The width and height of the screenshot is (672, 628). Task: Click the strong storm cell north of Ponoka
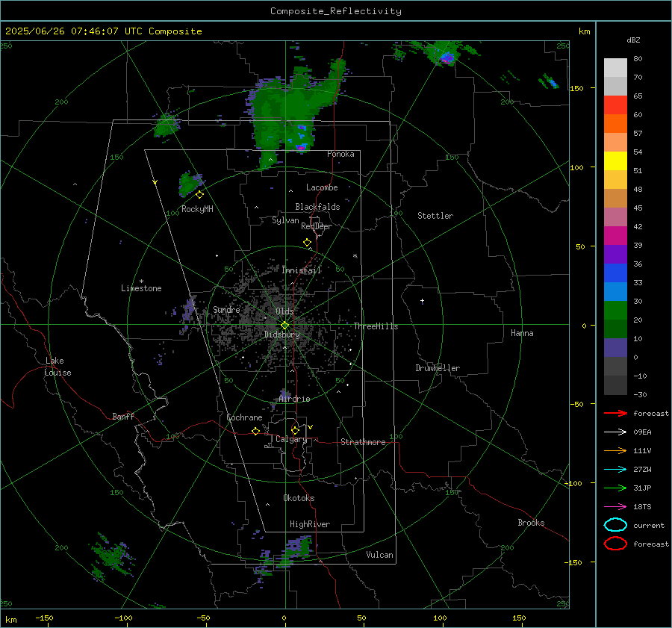pyautogui.click(x=302, y=147)
